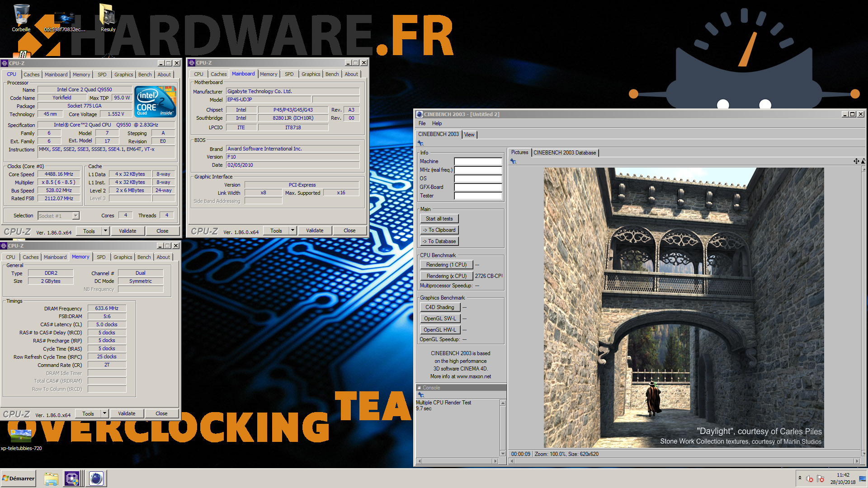Viewport: 868px width, 488px height.
Task: Open Windows Explorer from the taskbar
Action: point(51,479)
